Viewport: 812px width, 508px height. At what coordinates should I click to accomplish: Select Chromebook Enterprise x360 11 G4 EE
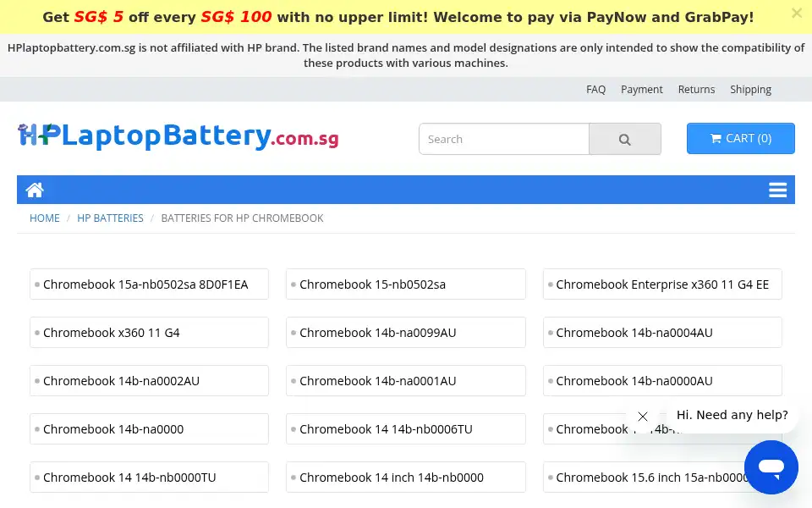coord(662,284)
